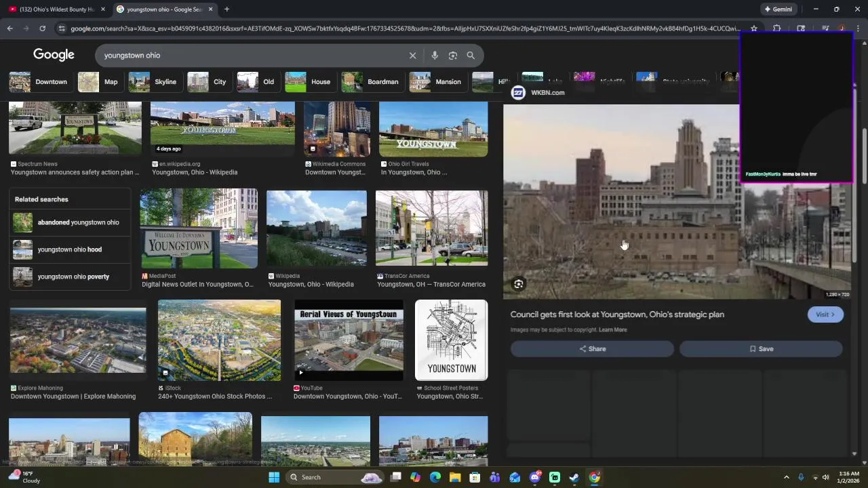
Task: Select related search abandoned youngstown ohio
Action: click(x=70, y=222)
